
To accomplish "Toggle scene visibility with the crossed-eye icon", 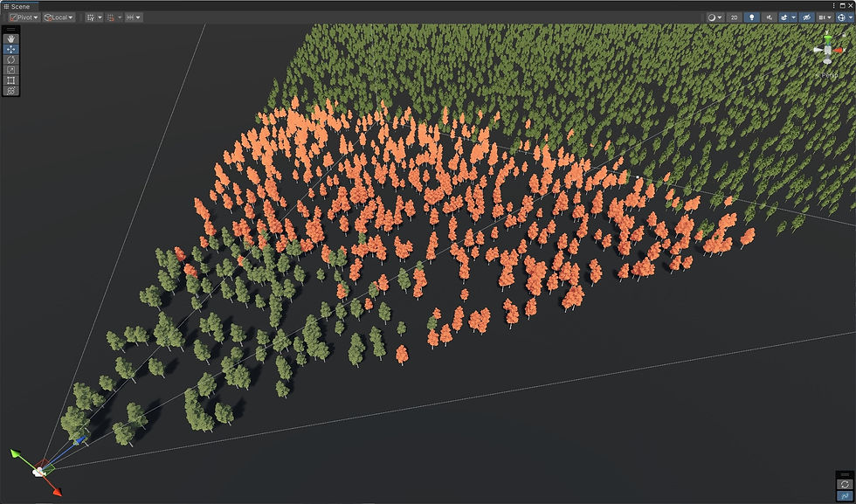I will click(806, 17).
